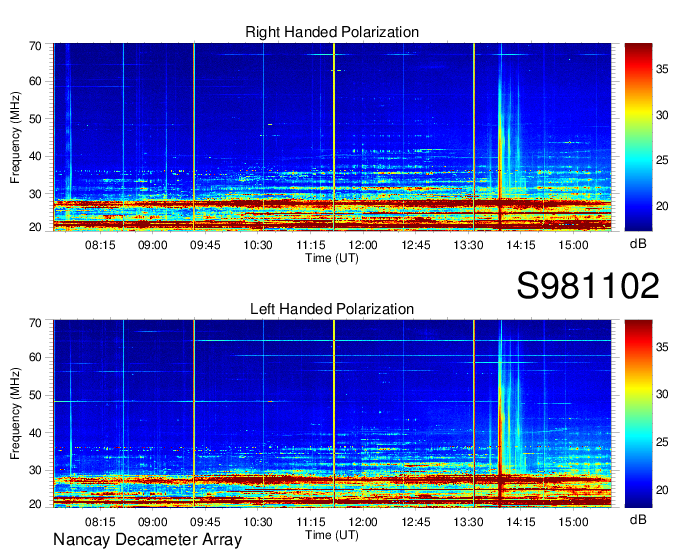Select the S981102 observation identifier
Viewport: 680px width, 552px height.
(x=588, y=286)
